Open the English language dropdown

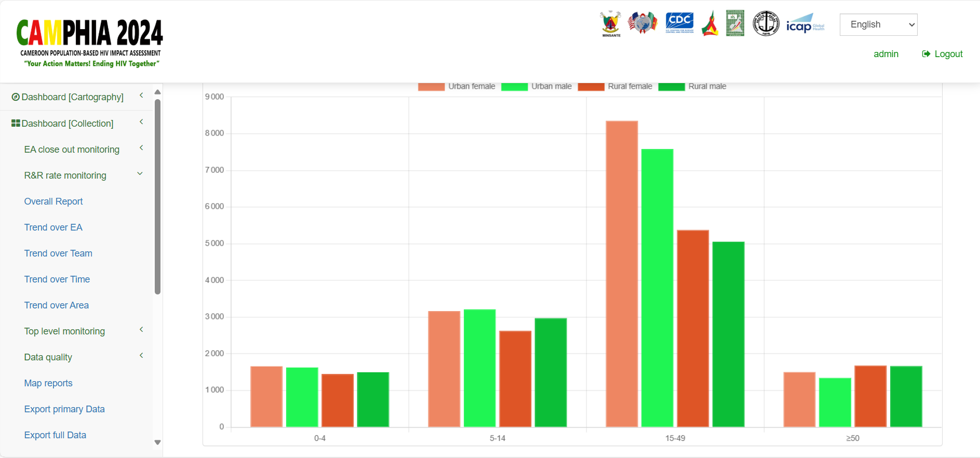(878, 25)
